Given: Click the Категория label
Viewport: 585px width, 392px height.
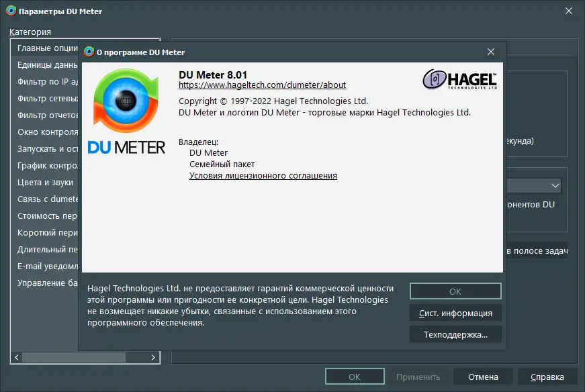Looking at the screenshot, I should point(30,32).
